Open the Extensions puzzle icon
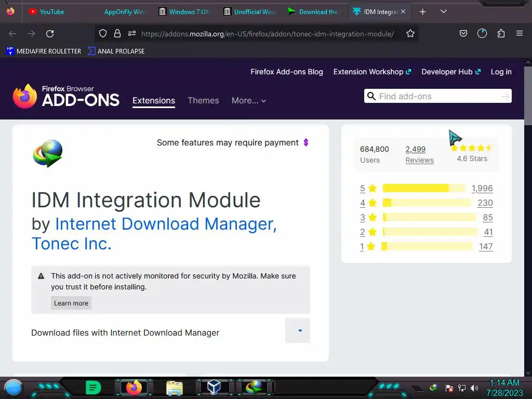This screenshot has width=532, height=399. point(501,33)
